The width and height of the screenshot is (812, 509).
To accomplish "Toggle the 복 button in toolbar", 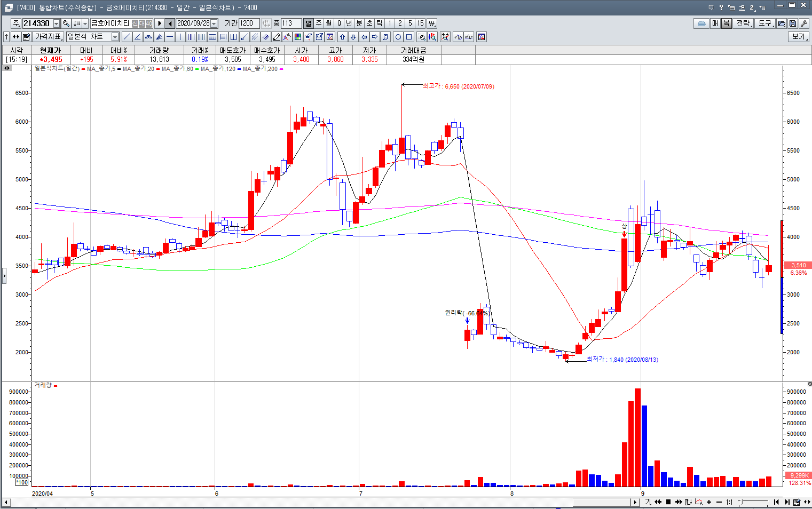I will point(726,23).
